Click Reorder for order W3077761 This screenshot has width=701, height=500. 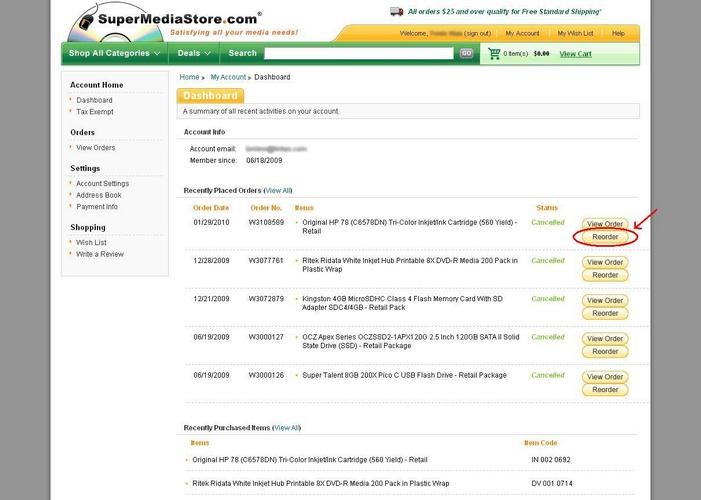tap(605, 275)
